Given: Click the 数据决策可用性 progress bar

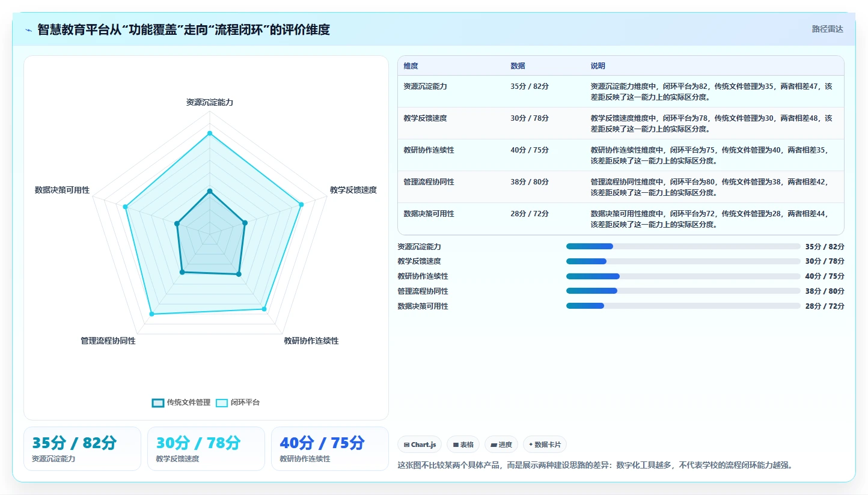Looking at the screenshot, I should click(683, 306).
